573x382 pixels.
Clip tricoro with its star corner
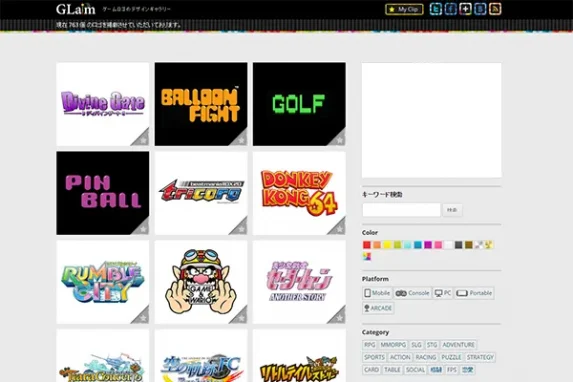click(241, 228)
